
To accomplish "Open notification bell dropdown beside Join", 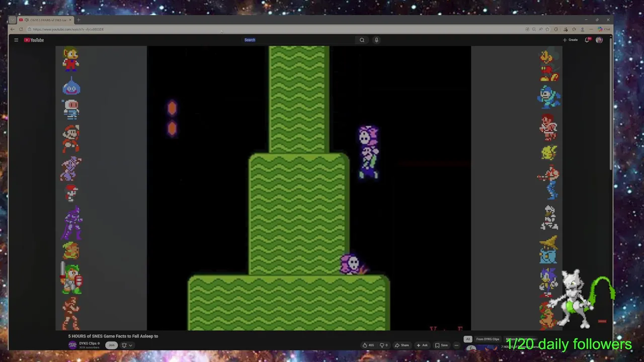I will point(127,345).
